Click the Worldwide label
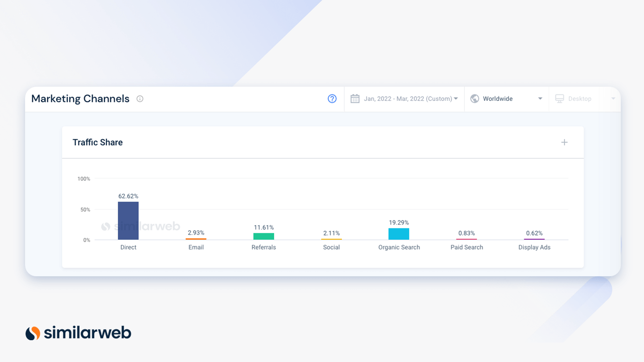 point(498,99)
